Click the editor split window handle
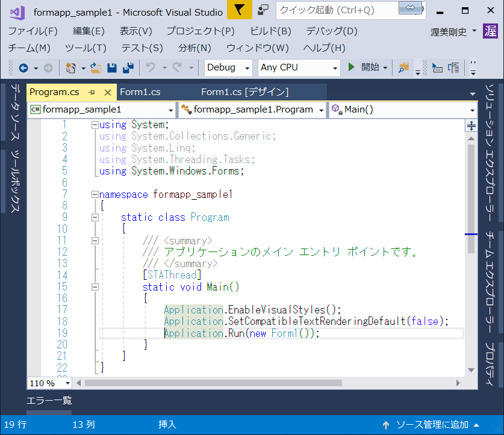This screenshot has width=504, height=435. tap(471, 126)
